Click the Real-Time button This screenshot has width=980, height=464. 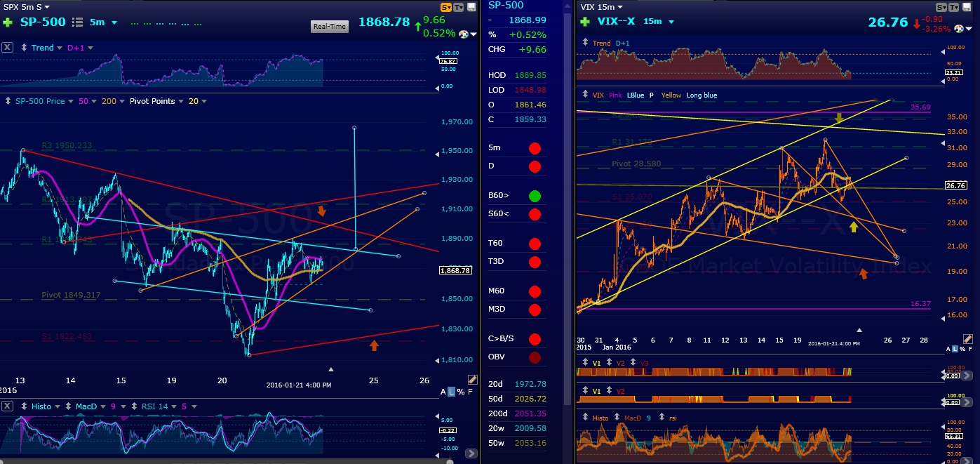click(330, 27)
